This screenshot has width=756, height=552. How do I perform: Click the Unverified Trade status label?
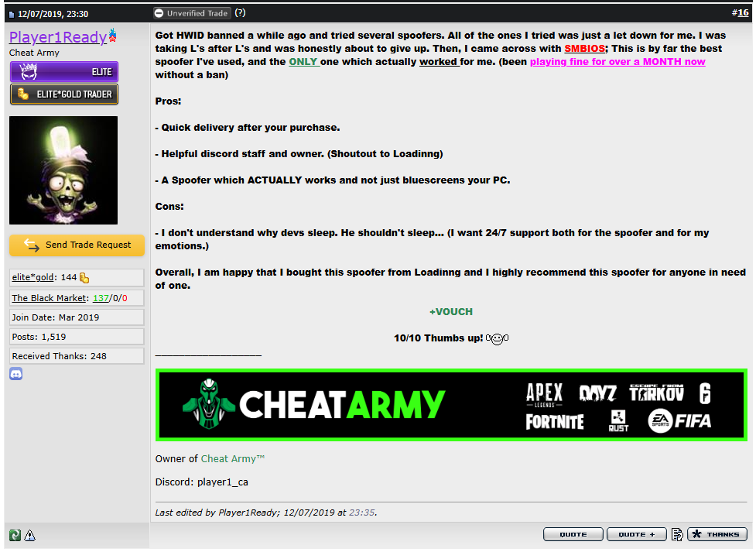pos(192,13)
